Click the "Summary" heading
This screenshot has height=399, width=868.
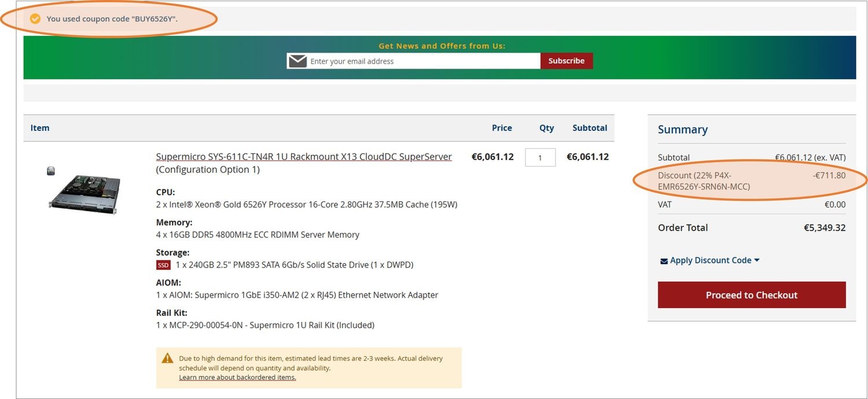683,129
